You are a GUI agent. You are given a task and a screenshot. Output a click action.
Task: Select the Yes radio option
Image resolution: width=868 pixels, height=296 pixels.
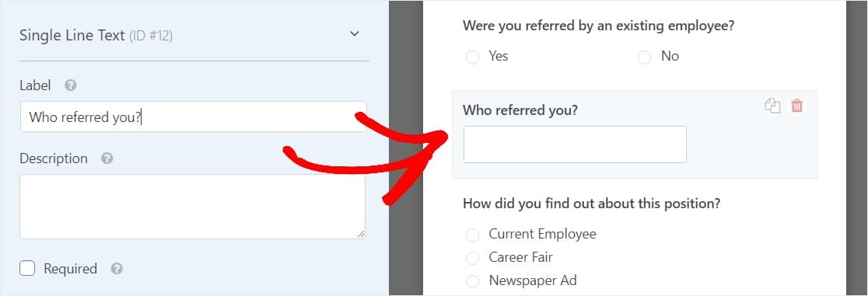[472, 57]
